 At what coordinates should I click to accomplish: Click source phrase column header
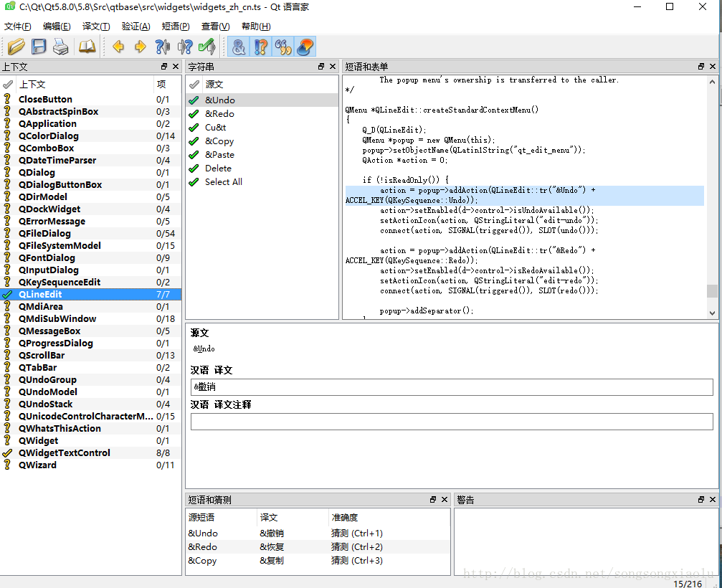click(x=222, y=517)
